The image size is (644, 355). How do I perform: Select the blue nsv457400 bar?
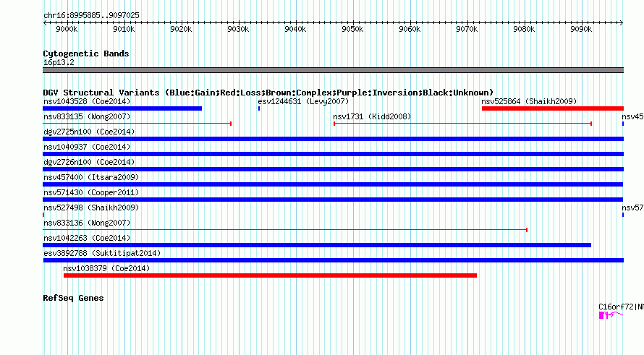[333, 184]
